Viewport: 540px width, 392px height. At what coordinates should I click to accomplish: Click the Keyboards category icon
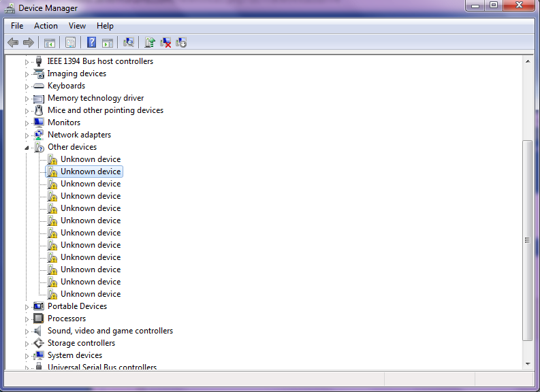click(39, 86)
